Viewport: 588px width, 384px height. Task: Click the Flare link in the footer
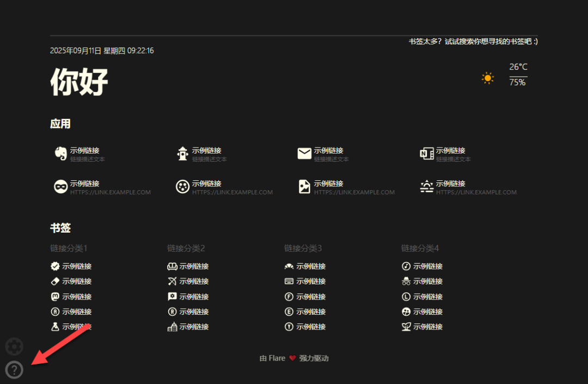click(x=277, y=358)
